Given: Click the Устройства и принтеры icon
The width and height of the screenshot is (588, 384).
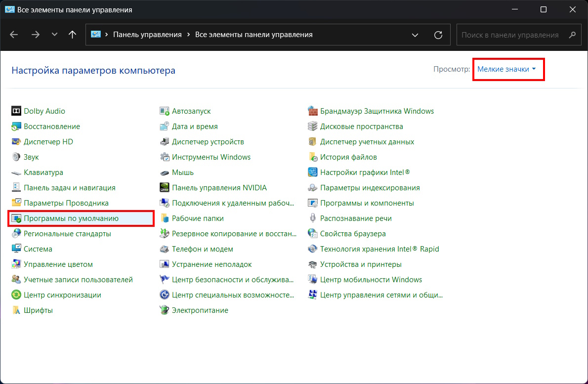Looking at the screenshot, I should (x=313, y=264).
